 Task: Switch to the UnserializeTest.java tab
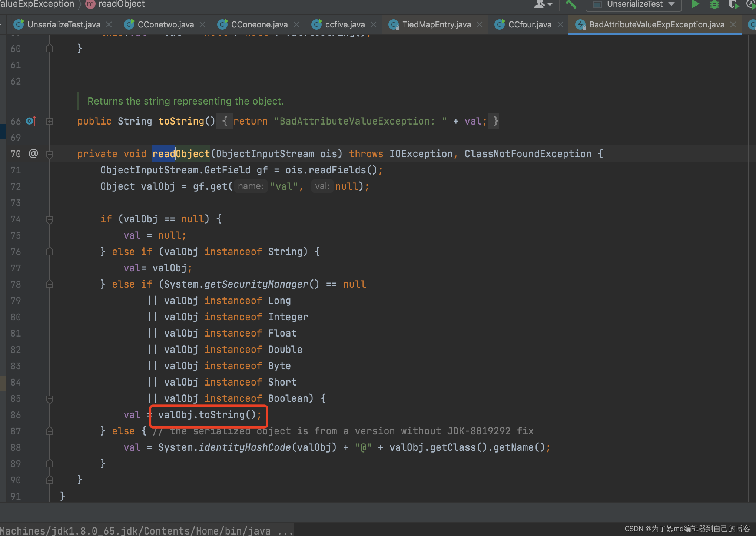[x=64, y=24]
